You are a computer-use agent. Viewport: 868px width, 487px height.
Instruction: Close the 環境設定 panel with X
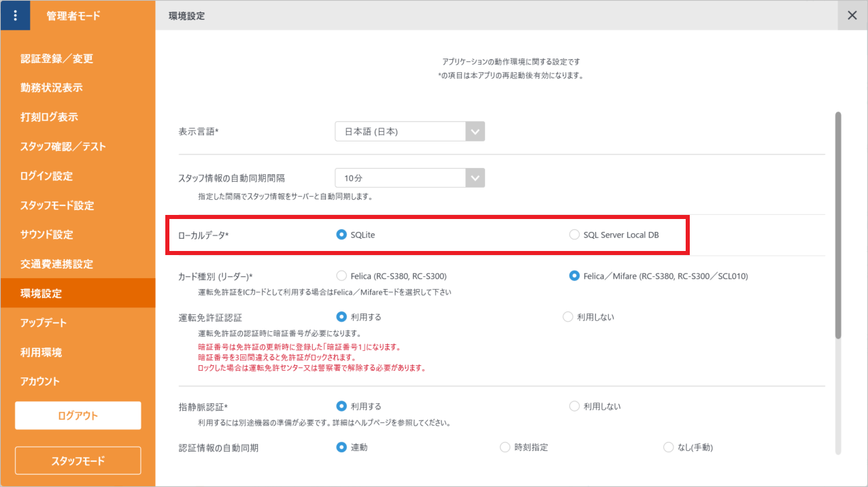pyautogui.click(x=852, y=15)
